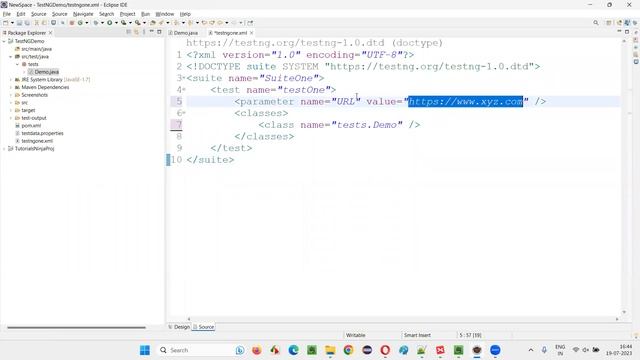
Task: Collapse the tests package node
Action: [x=17, y=64]
